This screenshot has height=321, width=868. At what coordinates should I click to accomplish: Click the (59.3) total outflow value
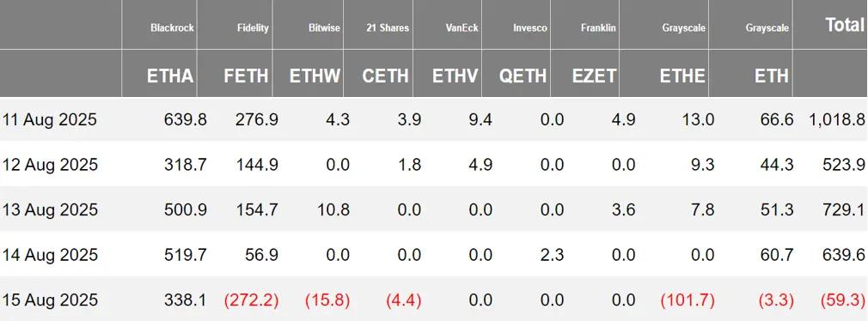coord(843,300)
